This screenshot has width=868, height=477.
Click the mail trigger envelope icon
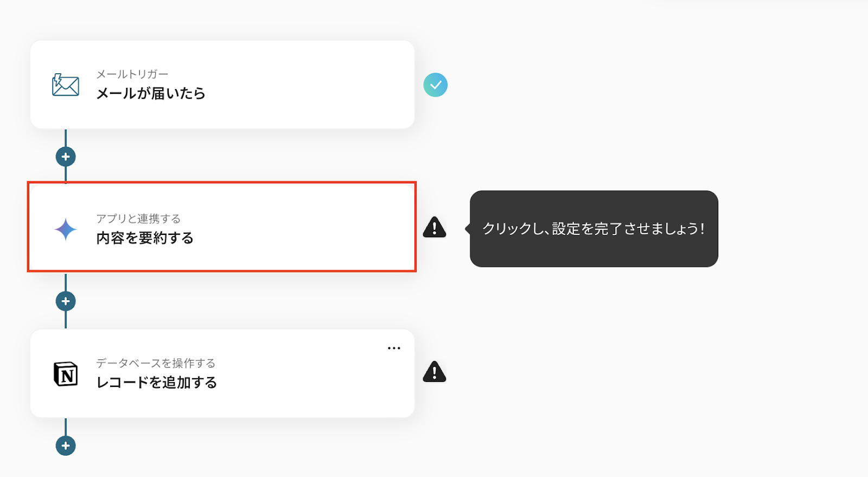(x=66, y=85)
